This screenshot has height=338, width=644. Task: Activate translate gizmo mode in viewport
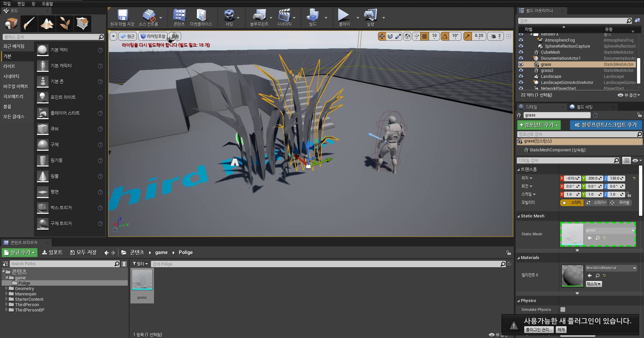382,36
